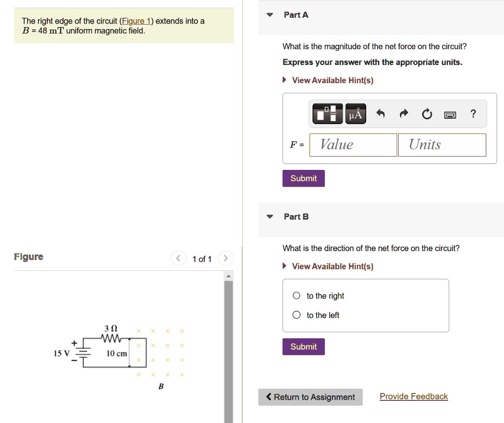The width and height of the screenshot is (504, 423).
Task: Submit the Part A answer
Action: click(x=303, y=178)
